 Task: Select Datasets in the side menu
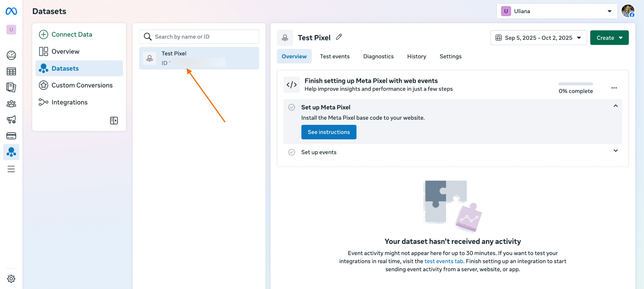[79, 68]
